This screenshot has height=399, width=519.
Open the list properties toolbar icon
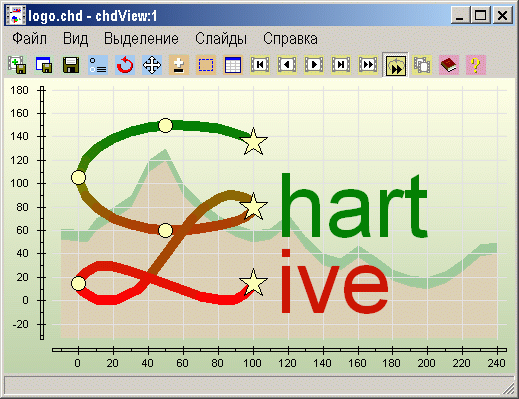click(98, 65)
